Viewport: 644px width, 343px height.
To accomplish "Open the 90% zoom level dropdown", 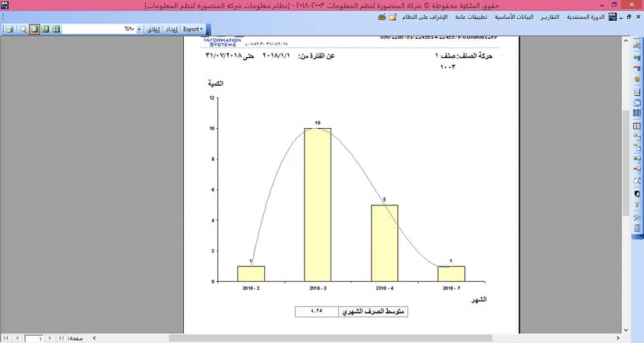I will 140,30.
